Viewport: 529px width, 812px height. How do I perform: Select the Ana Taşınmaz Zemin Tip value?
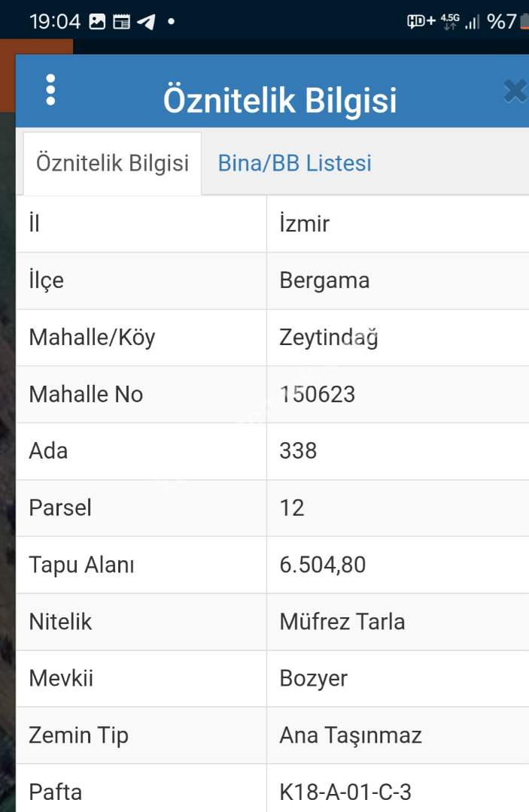(x=351, y=735)
